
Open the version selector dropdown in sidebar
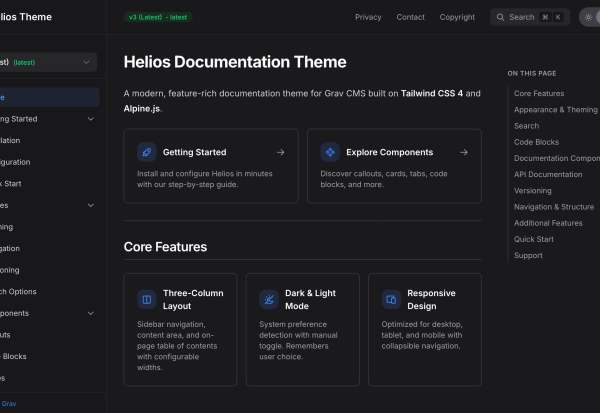click(47, 62)
